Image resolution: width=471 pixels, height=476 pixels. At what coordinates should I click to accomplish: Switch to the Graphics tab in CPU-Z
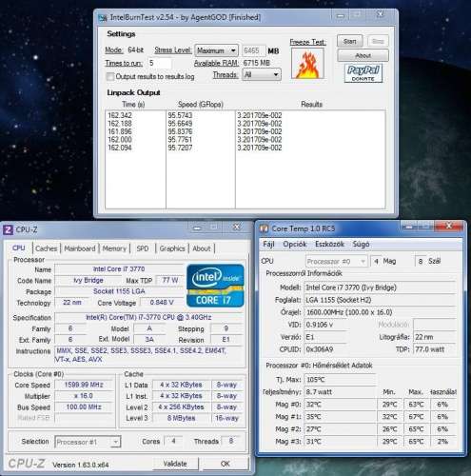[172, 248]
